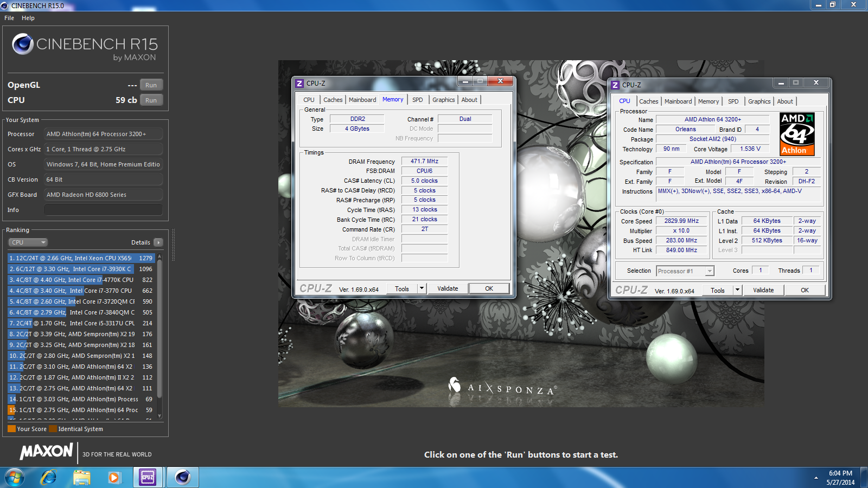
Task: Select About tab in Memory CPU-Z window
Action: click(x=469, y=100)
